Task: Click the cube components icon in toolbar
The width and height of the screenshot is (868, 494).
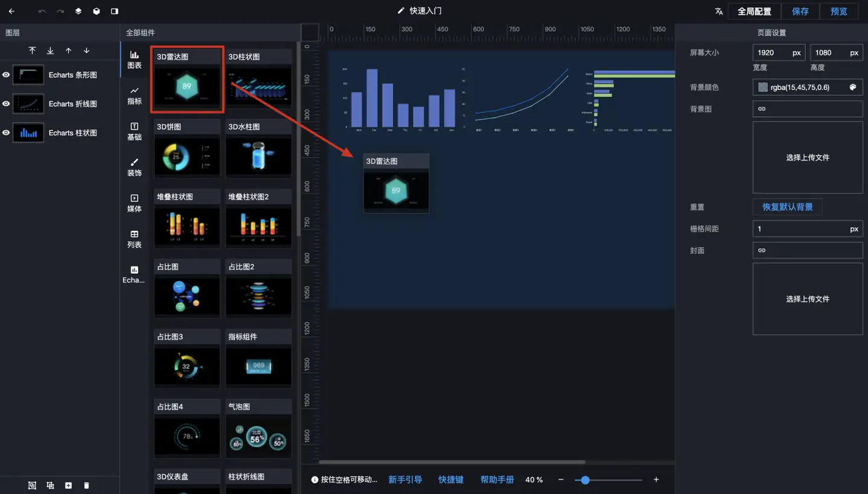Action: pos(96,11)
